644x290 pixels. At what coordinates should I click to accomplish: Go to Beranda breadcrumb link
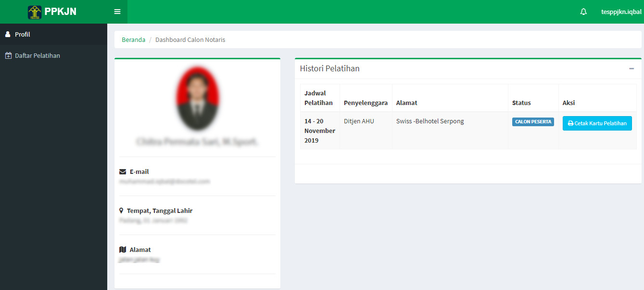[x=133, y=40]
